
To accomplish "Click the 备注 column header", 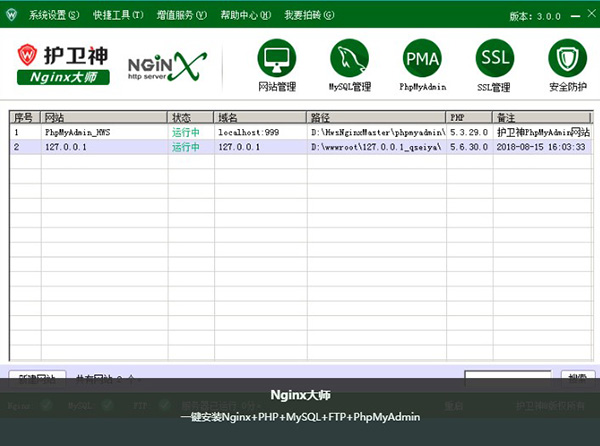I will click(541, 117).
